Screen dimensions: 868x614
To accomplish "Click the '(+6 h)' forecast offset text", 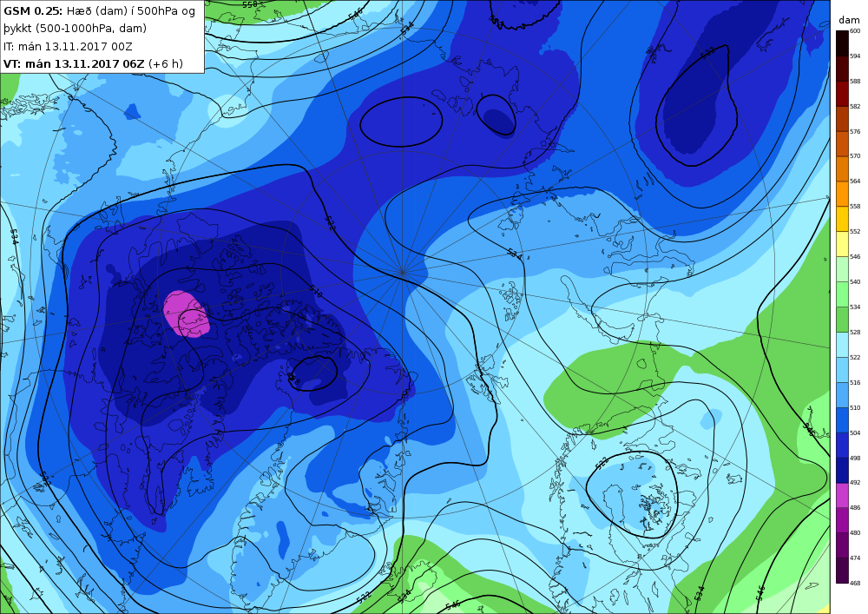I will pyautogui.click(x=166, y=63).
